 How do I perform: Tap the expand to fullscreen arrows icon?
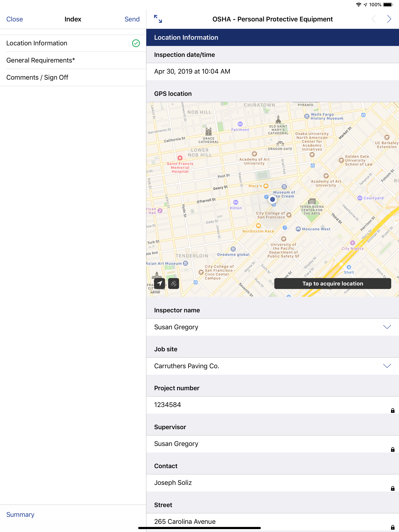[158, 19]
